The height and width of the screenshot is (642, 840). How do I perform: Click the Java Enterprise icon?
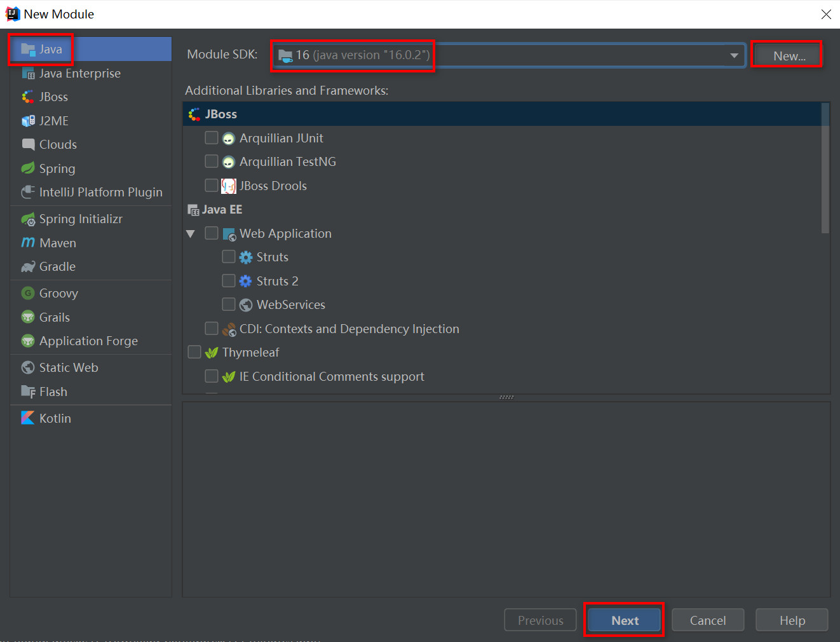point(28,74)
